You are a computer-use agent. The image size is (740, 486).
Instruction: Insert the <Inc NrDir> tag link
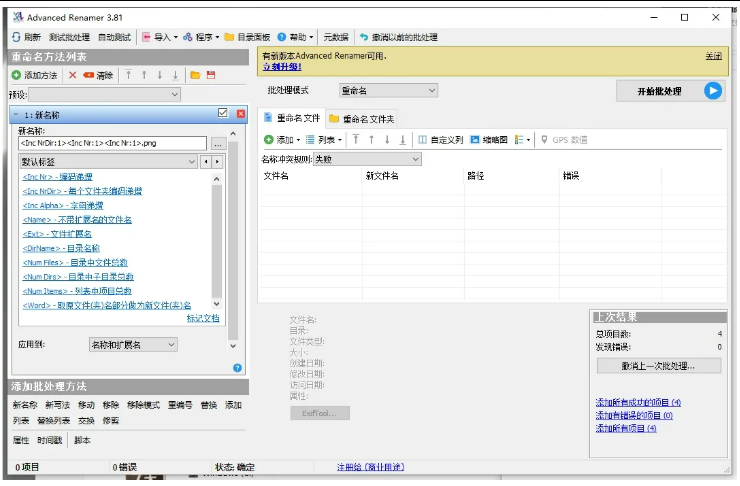pos(82,191)
